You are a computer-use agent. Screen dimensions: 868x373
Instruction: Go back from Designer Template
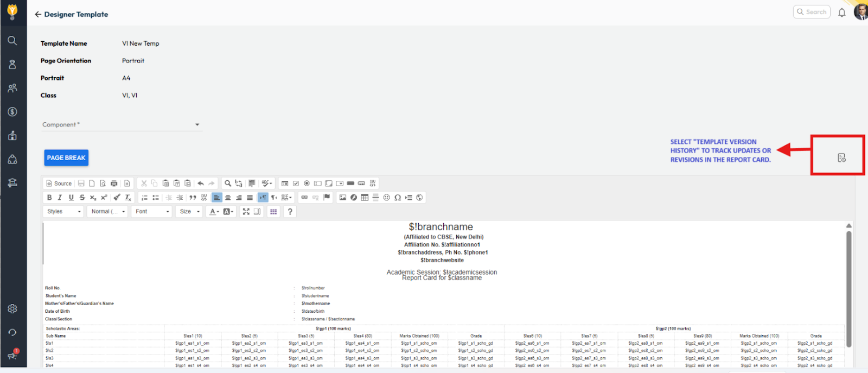tap(38, 15)
